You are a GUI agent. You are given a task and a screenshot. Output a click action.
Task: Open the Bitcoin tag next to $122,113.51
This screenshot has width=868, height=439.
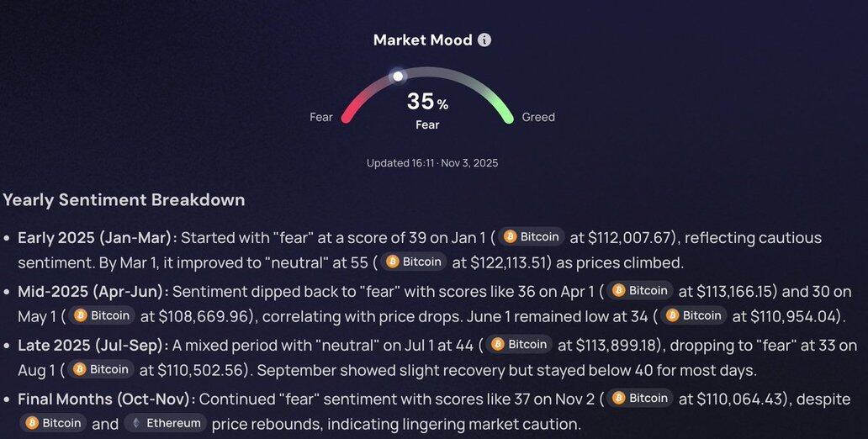414,262
